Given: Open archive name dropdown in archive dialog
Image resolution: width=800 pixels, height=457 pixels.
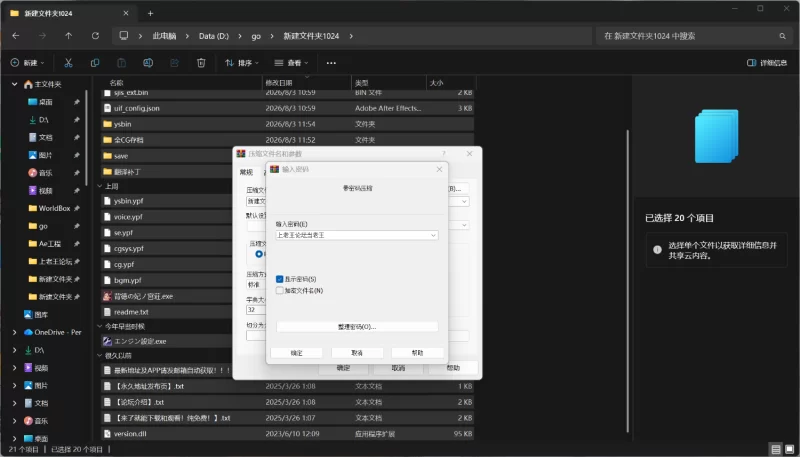Looking at the screenshot, I should pyautogui.click(x=464, y=201).
